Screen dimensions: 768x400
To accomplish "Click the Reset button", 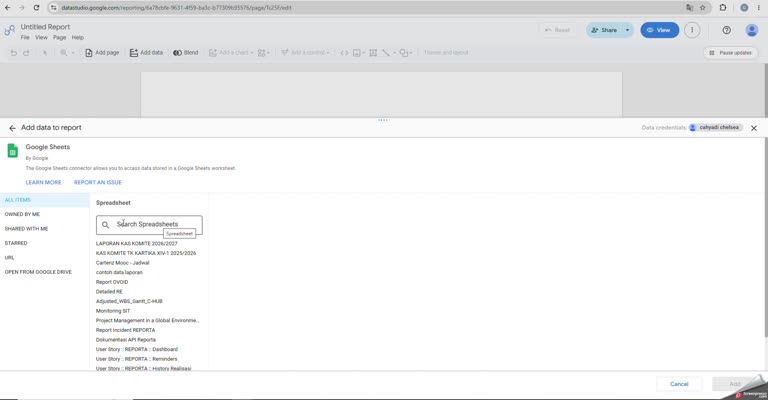I will point(557,30).
